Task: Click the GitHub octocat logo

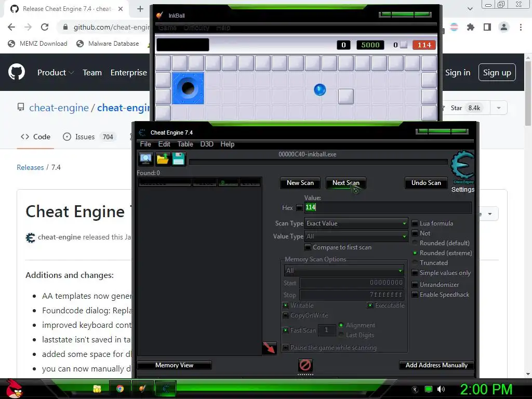Action: tap(16, 72)
